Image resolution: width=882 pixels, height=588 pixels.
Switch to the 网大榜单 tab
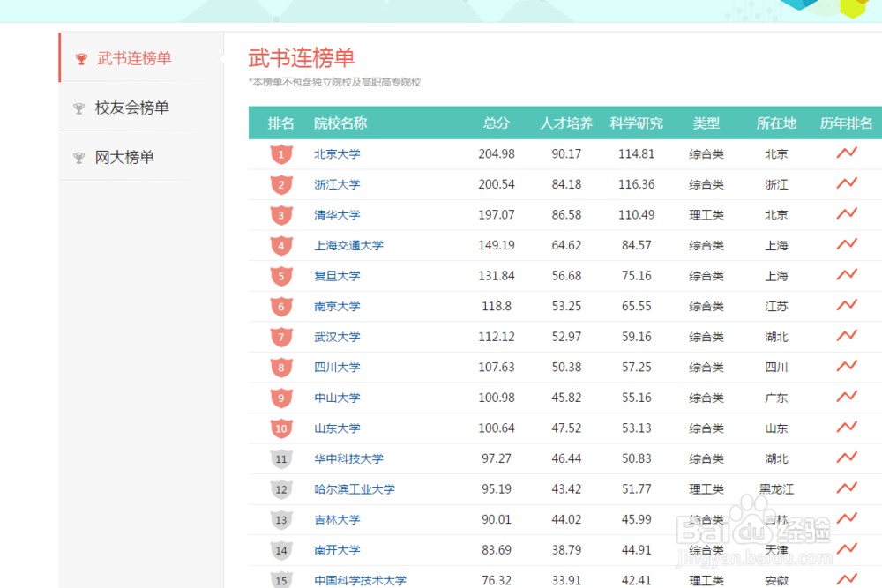point(140,157)
